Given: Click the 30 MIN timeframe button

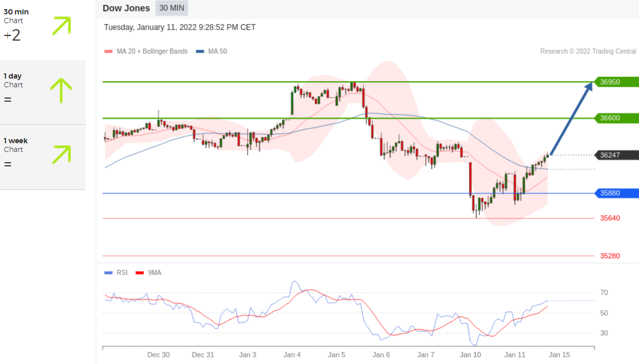Looking at the screenshot, I should point(172,8).
